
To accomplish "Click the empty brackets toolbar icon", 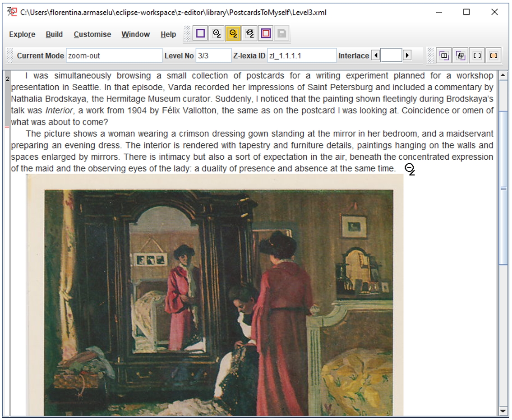I will click(x=477, y=55).
